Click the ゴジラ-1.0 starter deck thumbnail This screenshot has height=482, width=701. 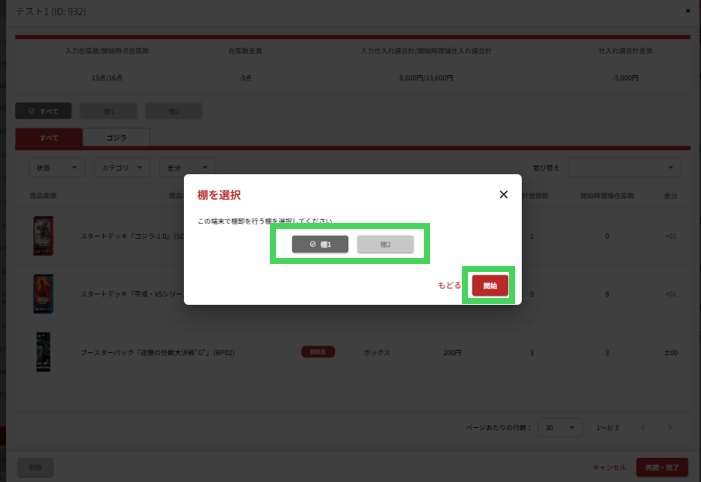coord(43,236)
